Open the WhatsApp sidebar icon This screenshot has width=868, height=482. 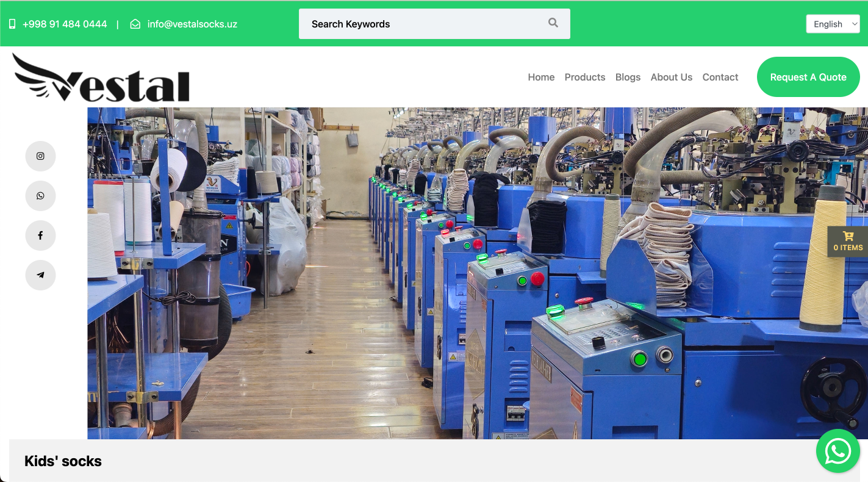click(40, 196)
